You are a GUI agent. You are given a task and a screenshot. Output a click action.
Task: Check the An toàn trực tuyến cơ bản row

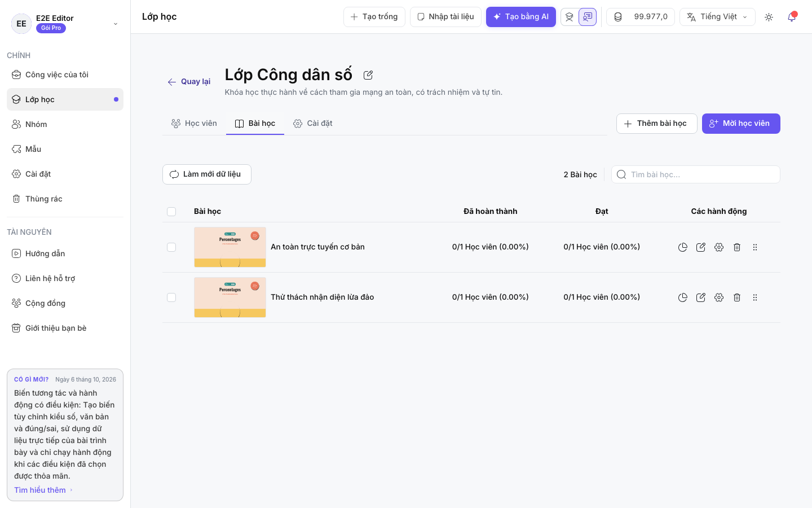[171, 247]
